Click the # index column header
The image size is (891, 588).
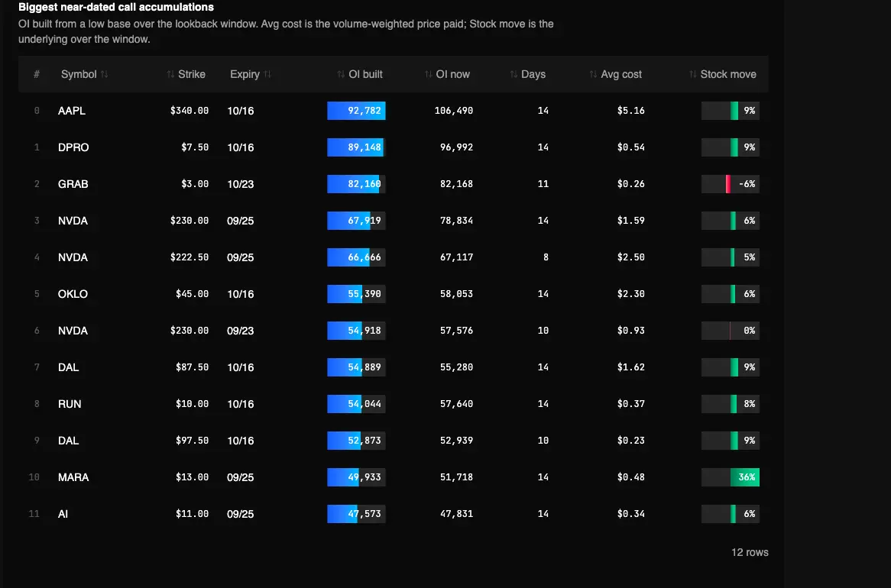[37, 74]
